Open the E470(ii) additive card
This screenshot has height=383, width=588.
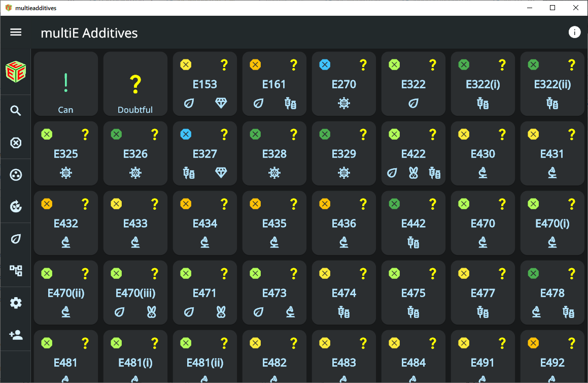65,293
